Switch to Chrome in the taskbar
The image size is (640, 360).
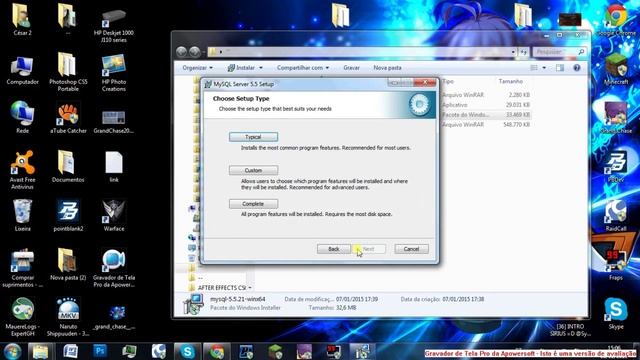[217, 351]
